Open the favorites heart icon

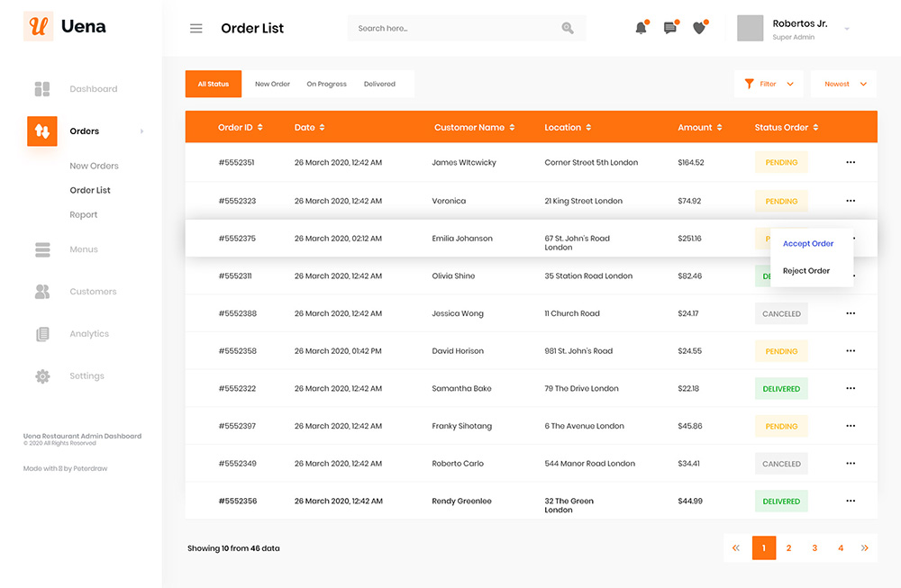coord(699,28)
